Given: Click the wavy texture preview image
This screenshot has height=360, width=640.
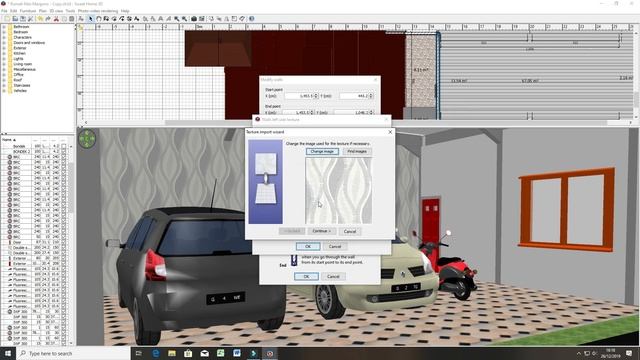Looking at the screenshot, I should coord(338,191).
